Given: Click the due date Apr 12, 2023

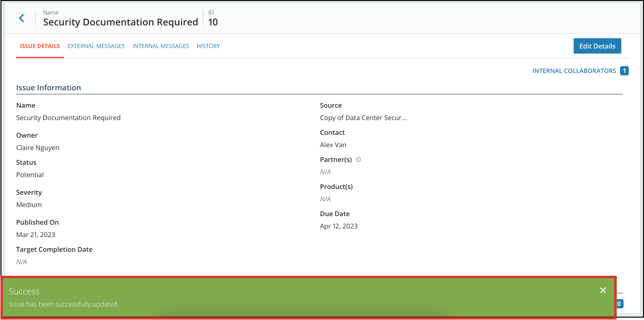Looking at the screenshot, I should (339, 226).
